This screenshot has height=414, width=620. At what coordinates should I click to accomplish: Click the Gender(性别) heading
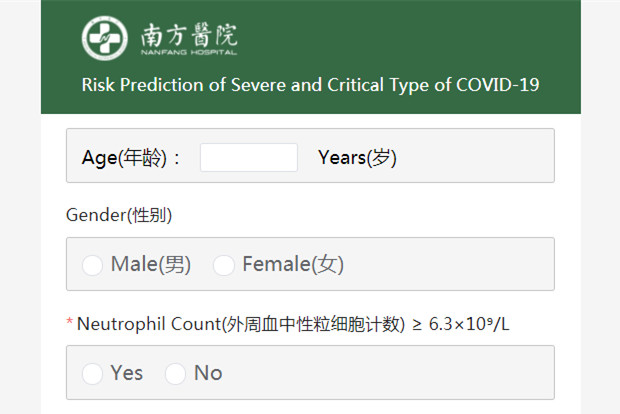click(x=119, y=216)
